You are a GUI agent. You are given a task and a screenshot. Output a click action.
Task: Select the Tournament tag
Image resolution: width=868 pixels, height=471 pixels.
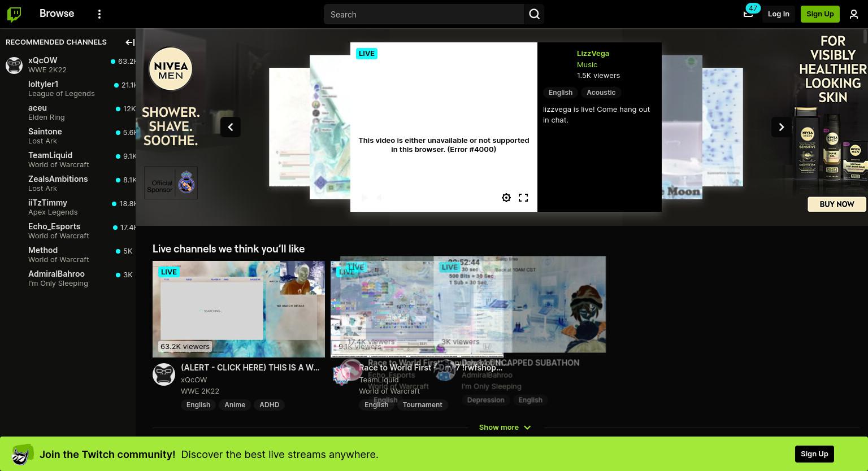[x=422, y=405]
